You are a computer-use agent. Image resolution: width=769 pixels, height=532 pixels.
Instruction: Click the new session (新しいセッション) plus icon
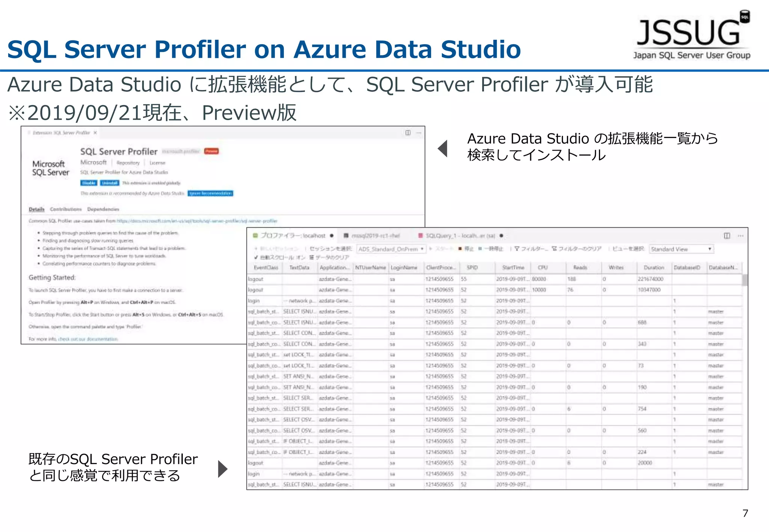(x=256, y=249)
